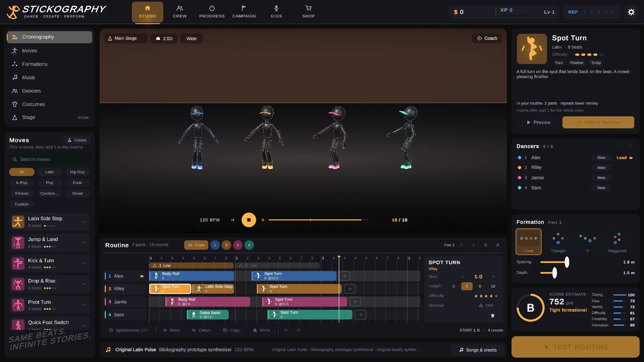The image size is (644, 362).
Task: Stop playback with the orange stop button
Action: pyautogui.click(x=249, y=220)
